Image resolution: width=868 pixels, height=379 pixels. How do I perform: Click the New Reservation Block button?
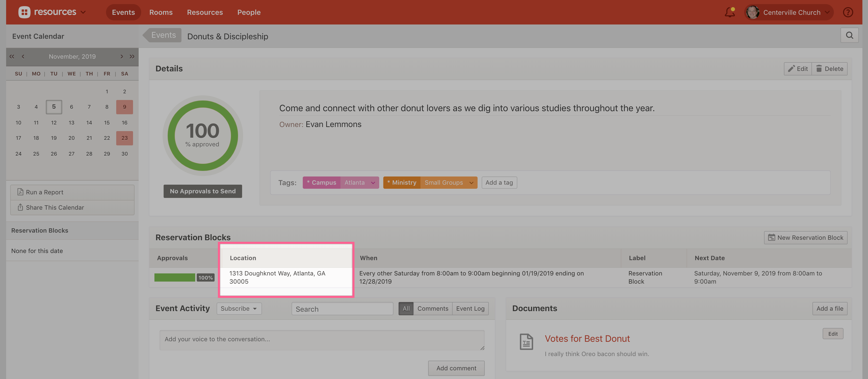805,238
